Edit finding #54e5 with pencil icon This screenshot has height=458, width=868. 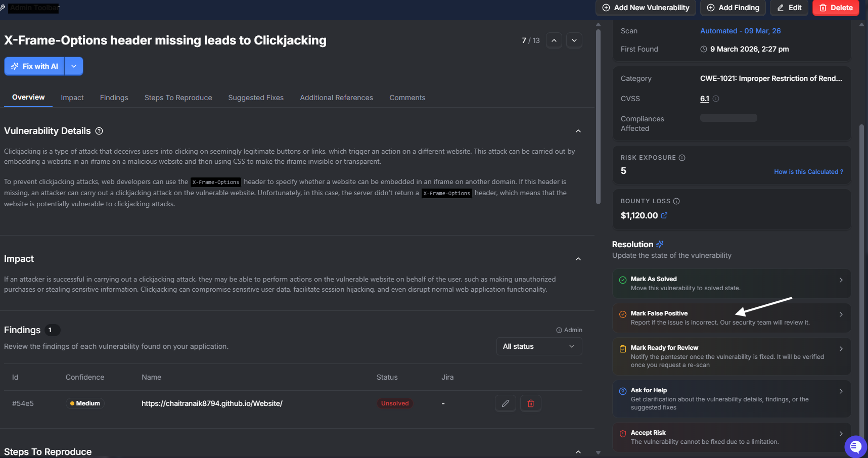pyautogui.click(x=506, y=403)
